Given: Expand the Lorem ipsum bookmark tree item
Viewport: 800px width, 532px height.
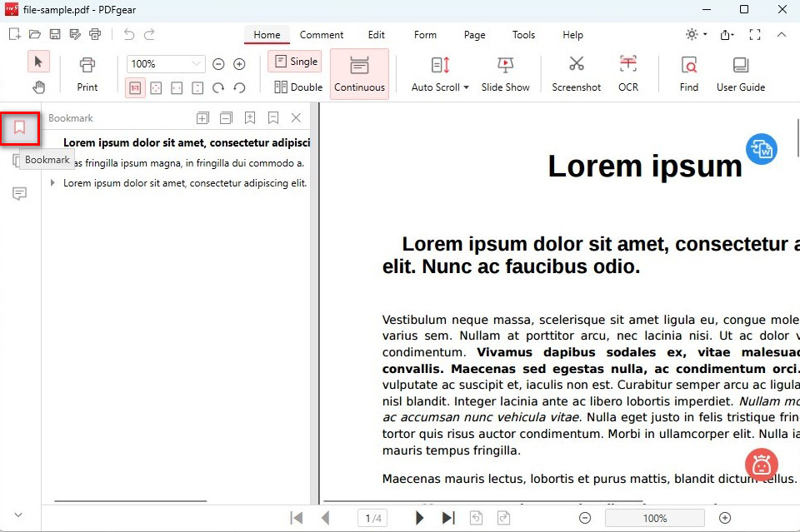Looking at the screenshot, I should [x=52, y=182].
